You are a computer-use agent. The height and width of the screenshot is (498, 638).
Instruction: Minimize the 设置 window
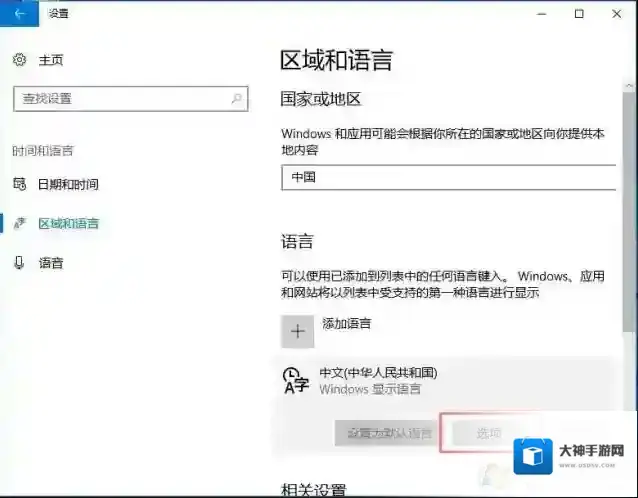(542, 14)
